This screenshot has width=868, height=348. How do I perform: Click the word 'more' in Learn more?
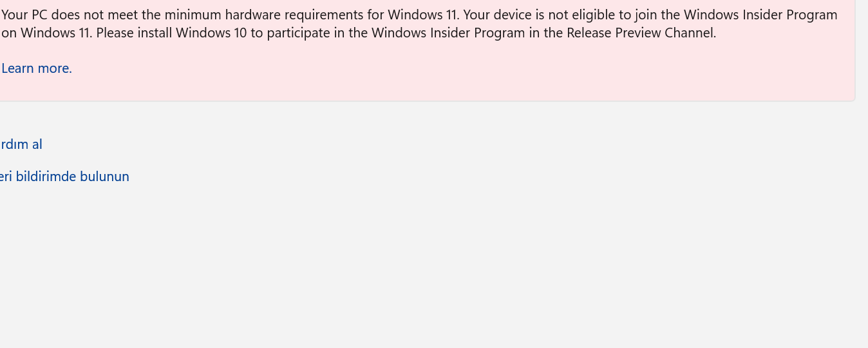pos(55,68)
